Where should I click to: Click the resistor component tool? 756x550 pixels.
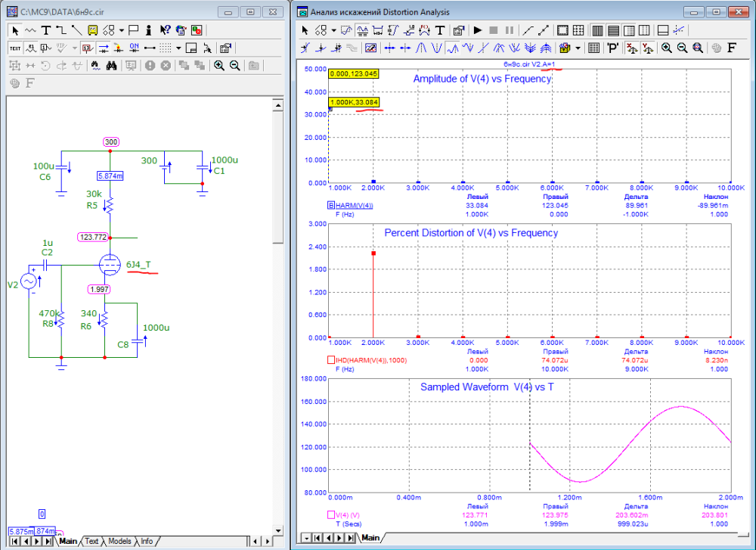30,30
